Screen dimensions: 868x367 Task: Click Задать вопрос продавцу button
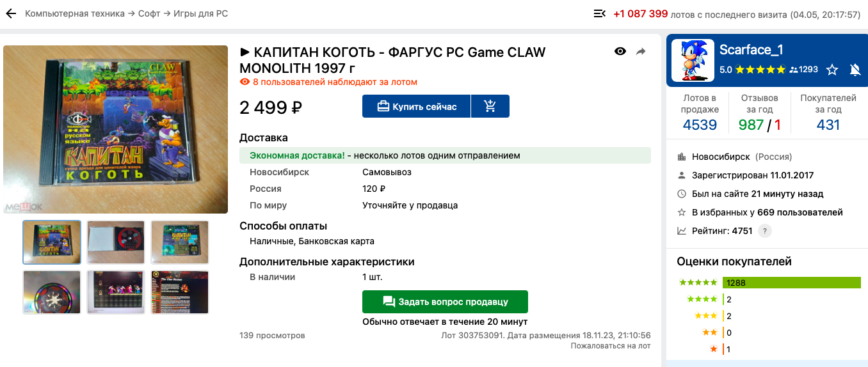[445, 302]
